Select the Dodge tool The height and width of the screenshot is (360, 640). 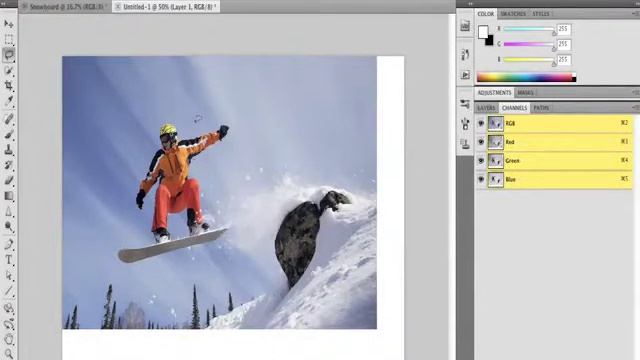pyautogui.click(x=9, y=227)
